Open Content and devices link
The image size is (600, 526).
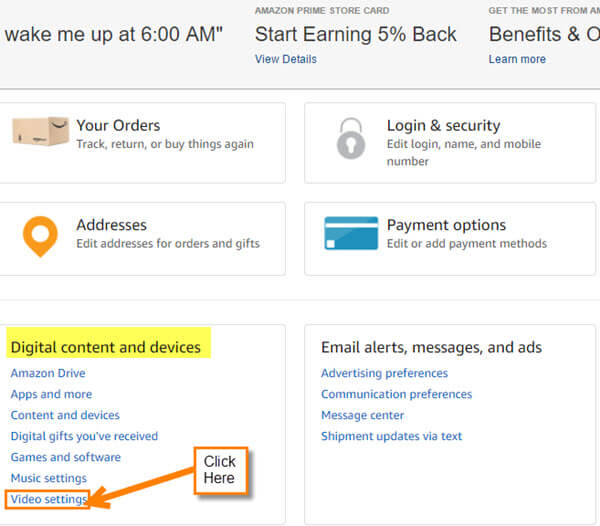coord(65,415)
